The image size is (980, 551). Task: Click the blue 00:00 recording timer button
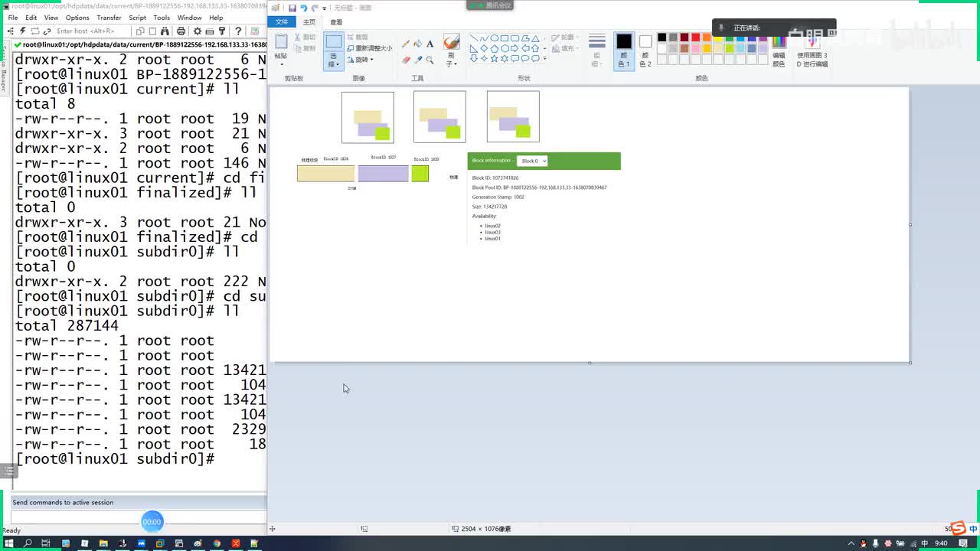tap(152, 522)
